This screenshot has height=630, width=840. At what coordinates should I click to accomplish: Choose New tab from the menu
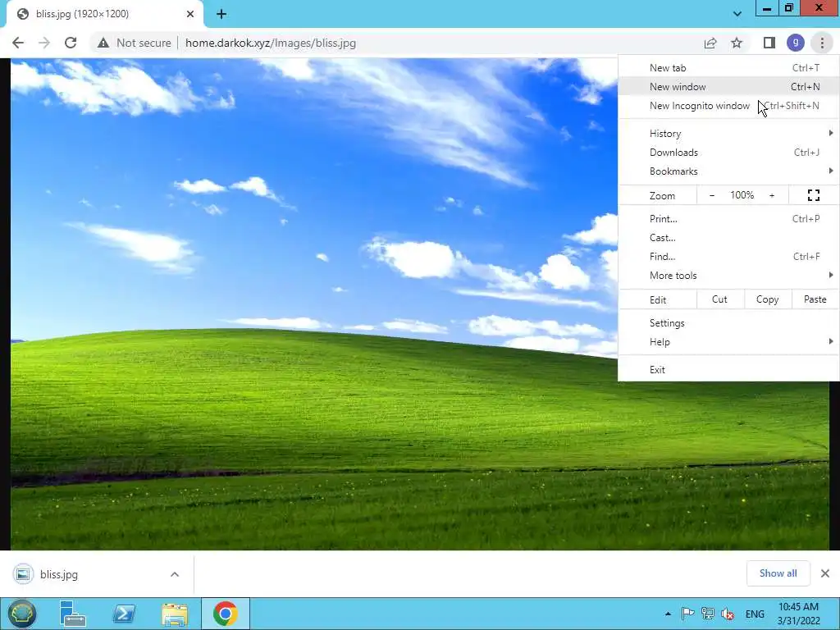(x=728, y=68)
